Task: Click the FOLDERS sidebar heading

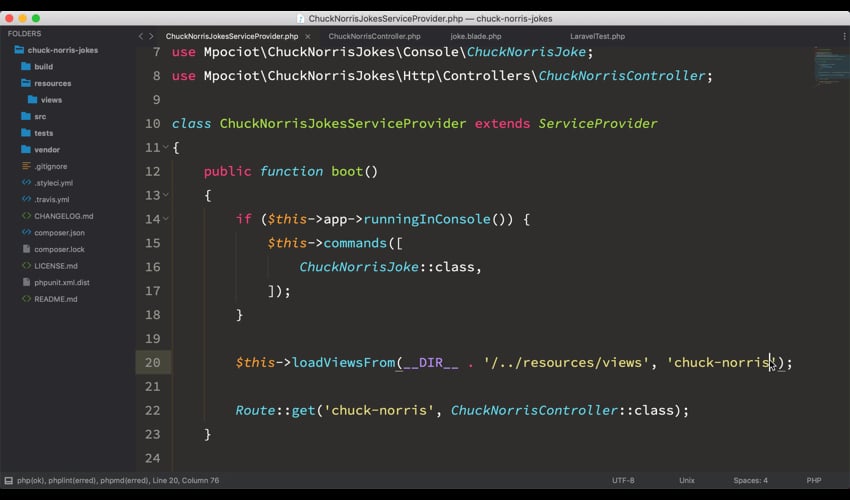Action: (x=24, y=34)
